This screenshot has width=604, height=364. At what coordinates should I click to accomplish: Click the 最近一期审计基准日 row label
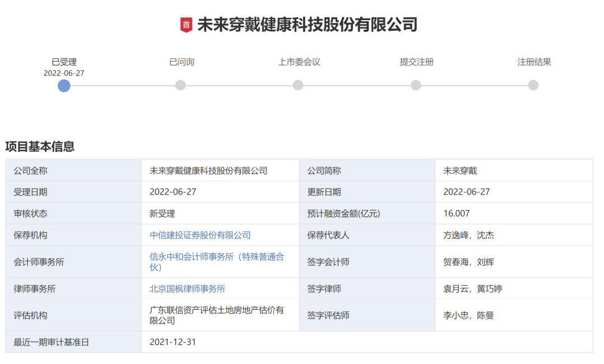[x=51, y=342]
